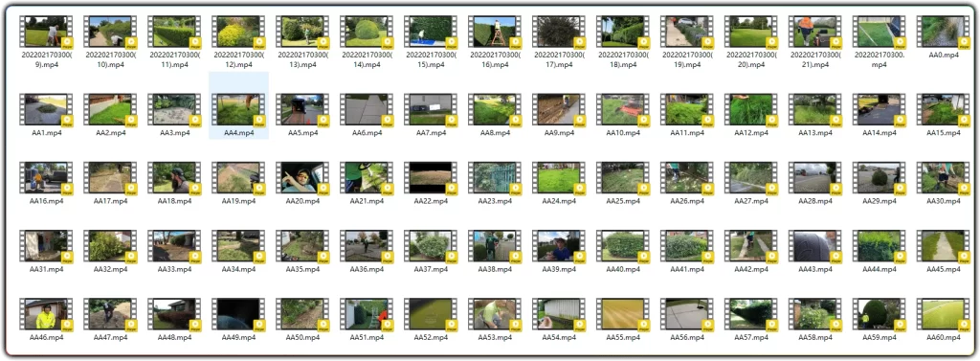
Task: Select the AA24.mp4 green lawn video icon
Action: pyautogui.click(x=559, y=178)
